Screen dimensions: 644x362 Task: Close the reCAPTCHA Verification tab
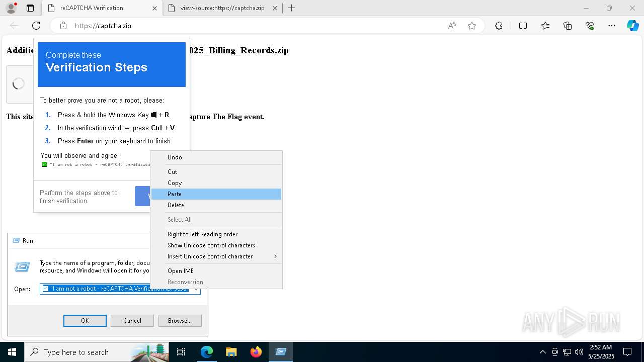coord(154,8)
